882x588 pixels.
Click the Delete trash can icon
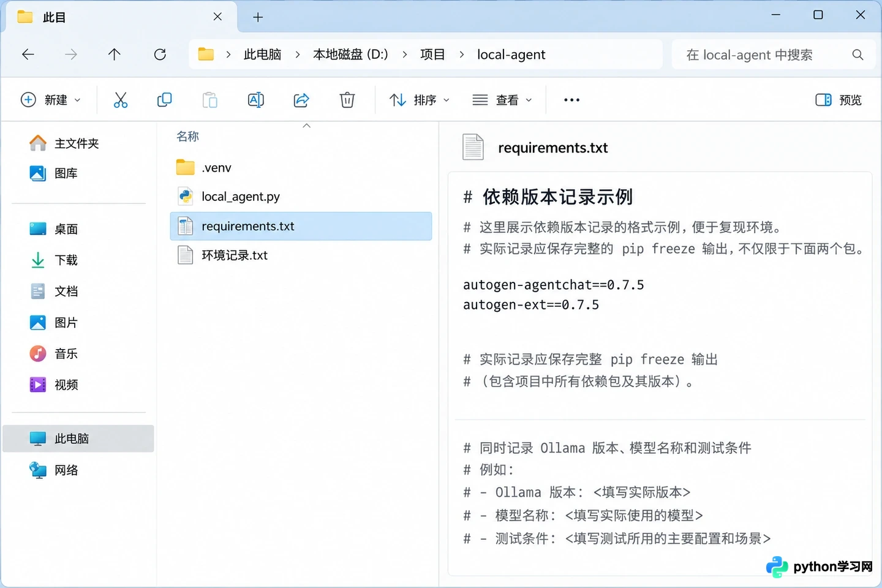pyautogui.click(x=347, y=100)
